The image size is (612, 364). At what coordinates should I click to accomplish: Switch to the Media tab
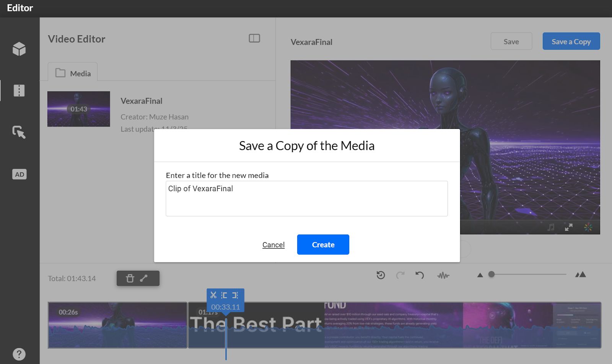coord(73,72)
